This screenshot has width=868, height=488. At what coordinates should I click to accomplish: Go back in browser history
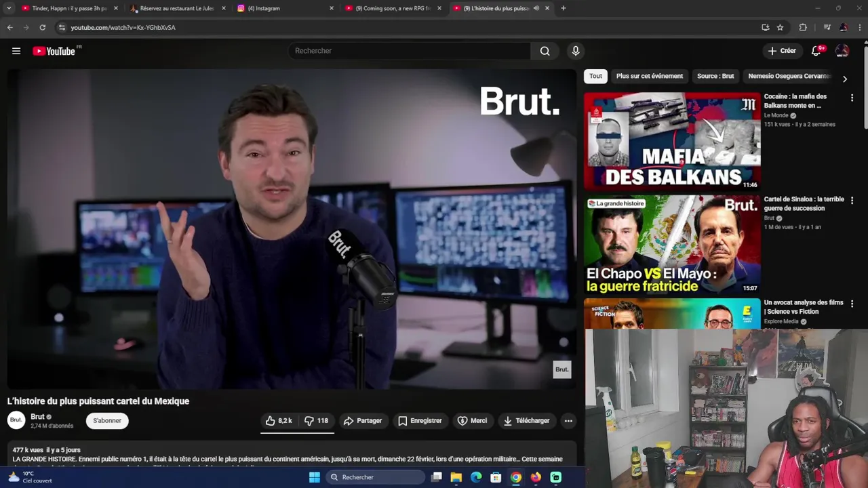(x=9, y=27)
